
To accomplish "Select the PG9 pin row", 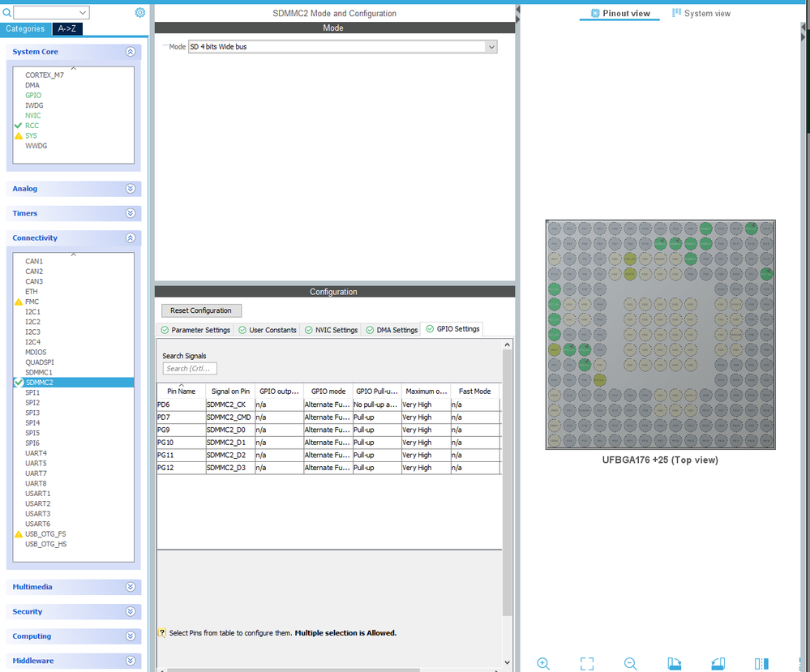I will pyautogui.click(x=328, y=430).
